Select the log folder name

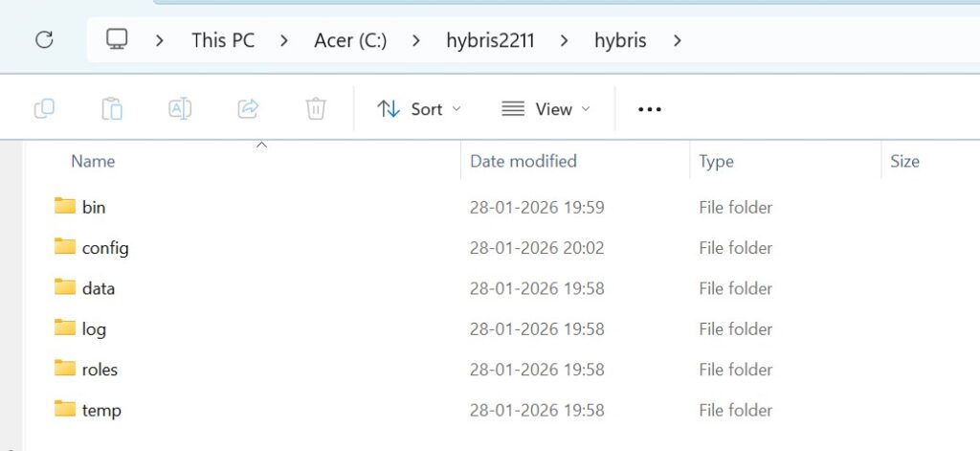94,329
